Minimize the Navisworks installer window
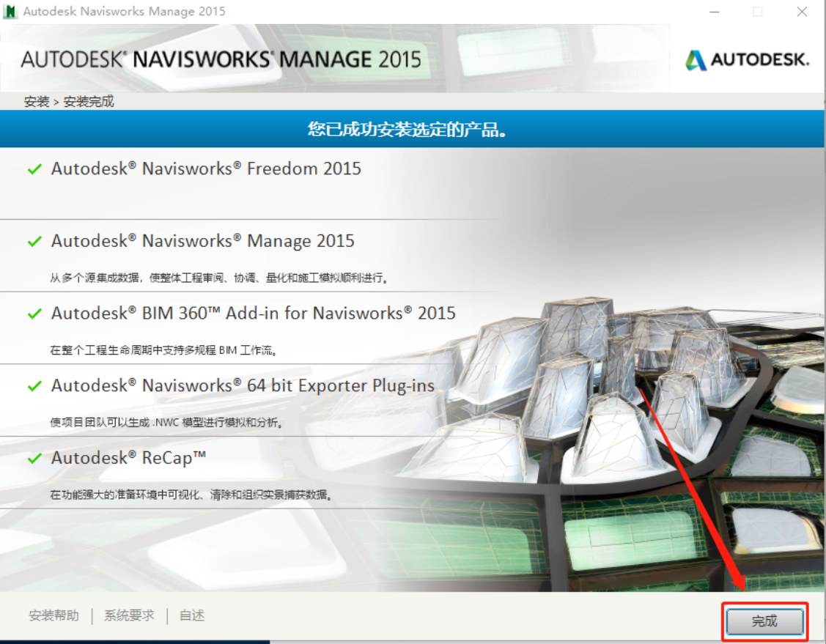 pos(714,12)
